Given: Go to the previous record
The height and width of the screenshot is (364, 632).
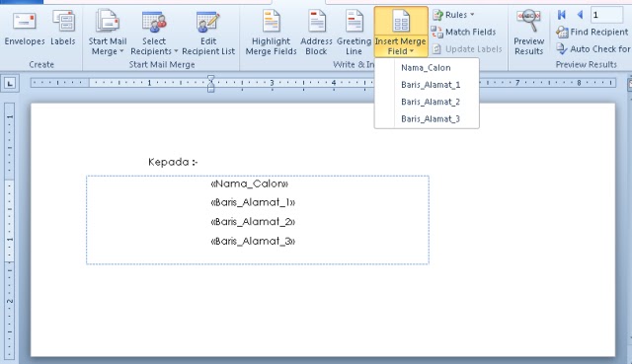Looking at the screenshot, I should [580, 15].
